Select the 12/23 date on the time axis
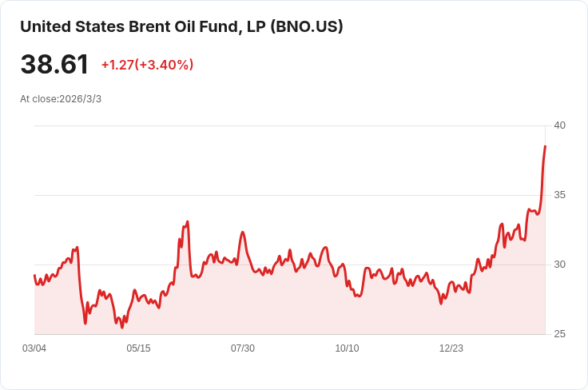The height and width of the screenshot is (390, 588). [451, 348]
